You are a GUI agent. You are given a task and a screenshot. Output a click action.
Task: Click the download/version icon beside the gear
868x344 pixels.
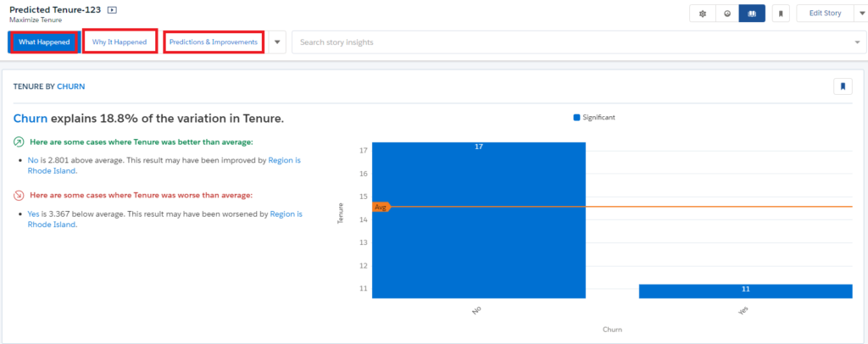pyautogui.click(x=727, y=14)
